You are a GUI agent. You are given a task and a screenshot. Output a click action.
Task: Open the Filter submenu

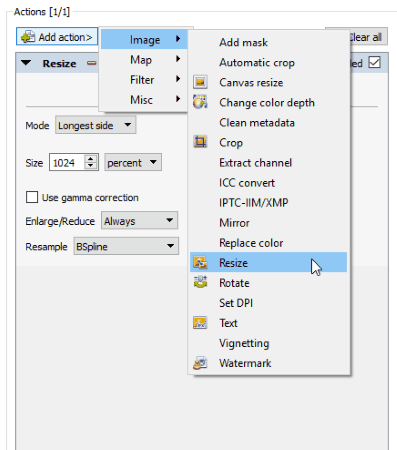tap(144, 80)
